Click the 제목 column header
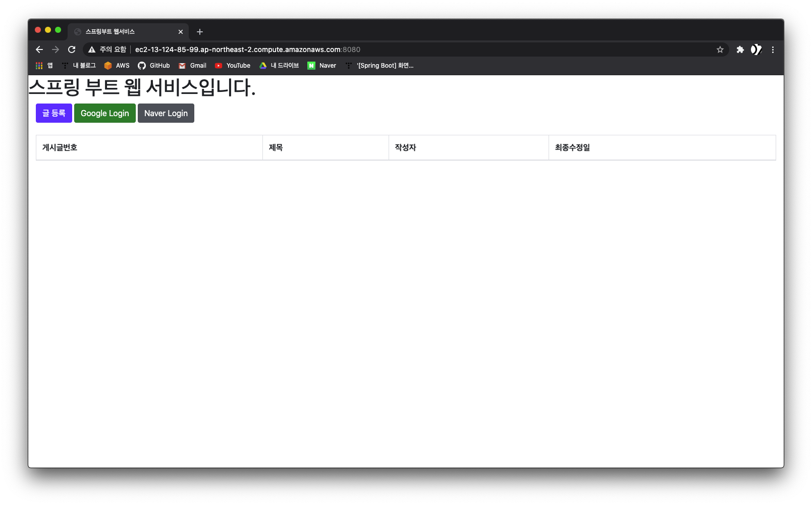The width and height of the screenshot is (812, 505). coord(326,147)
